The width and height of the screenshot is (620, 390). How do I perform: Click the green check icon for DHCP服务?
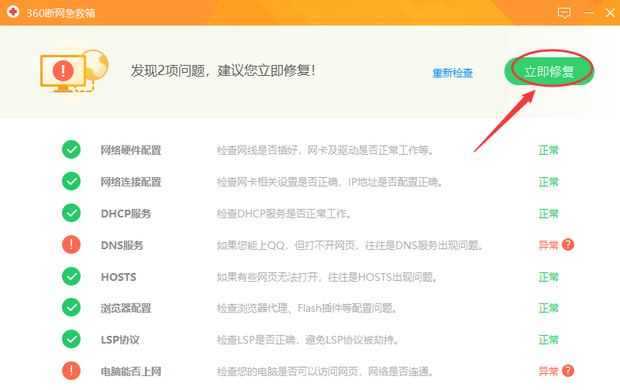click(x=71, y=213)
